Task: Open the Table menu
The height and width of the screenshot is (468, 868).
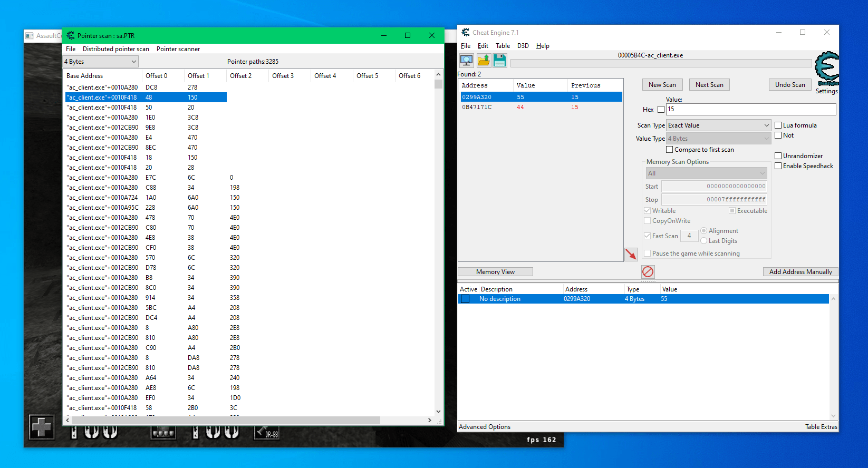Action: (x=503, y=46)
